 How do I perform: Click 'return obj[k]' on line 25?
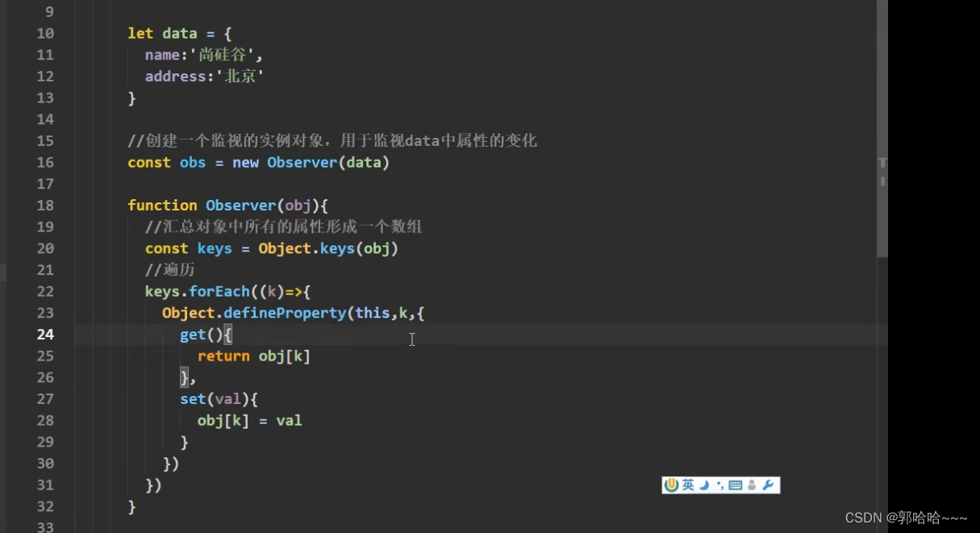click(254, 356)
